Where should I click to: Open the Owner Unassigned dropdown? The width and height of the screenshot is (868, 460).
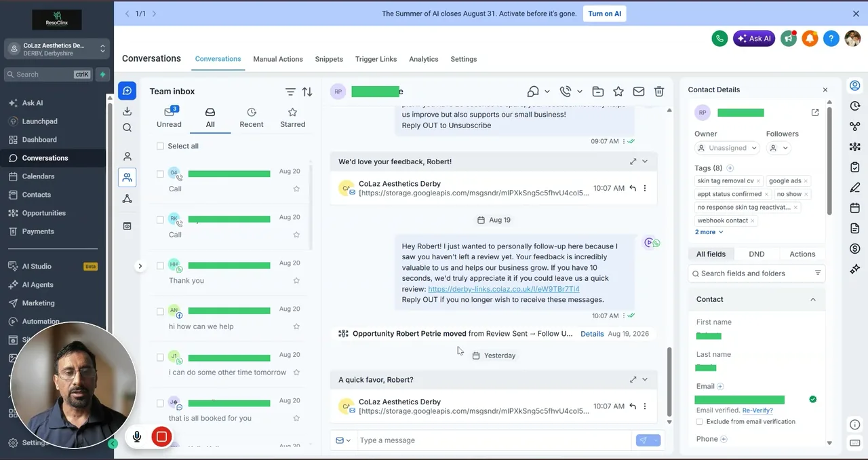[x=727, y=148]
